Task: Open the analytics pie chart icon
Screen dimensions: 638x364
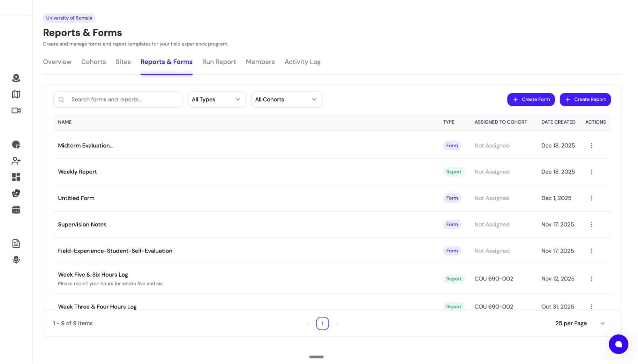Action: pos(16,145)
